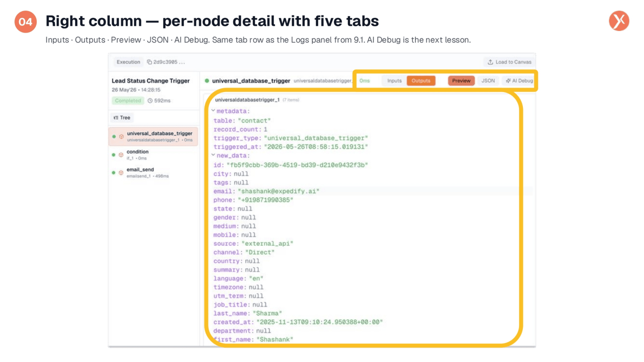The image size is (644, 362).
Task: Click the email "shashank@expedify.ai" line
Action: (x=266, y=191)
